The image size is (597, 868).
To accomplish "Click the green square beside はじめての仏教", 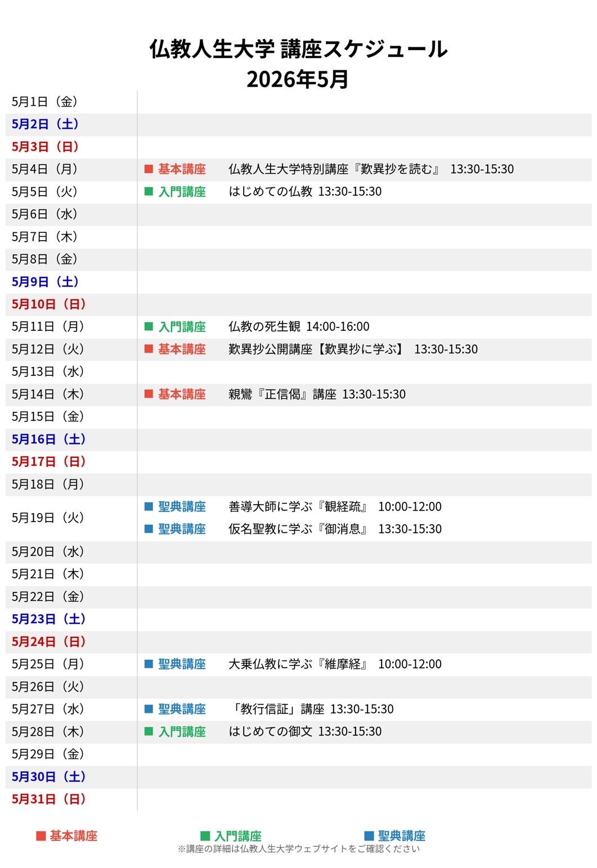I will 149,192.
